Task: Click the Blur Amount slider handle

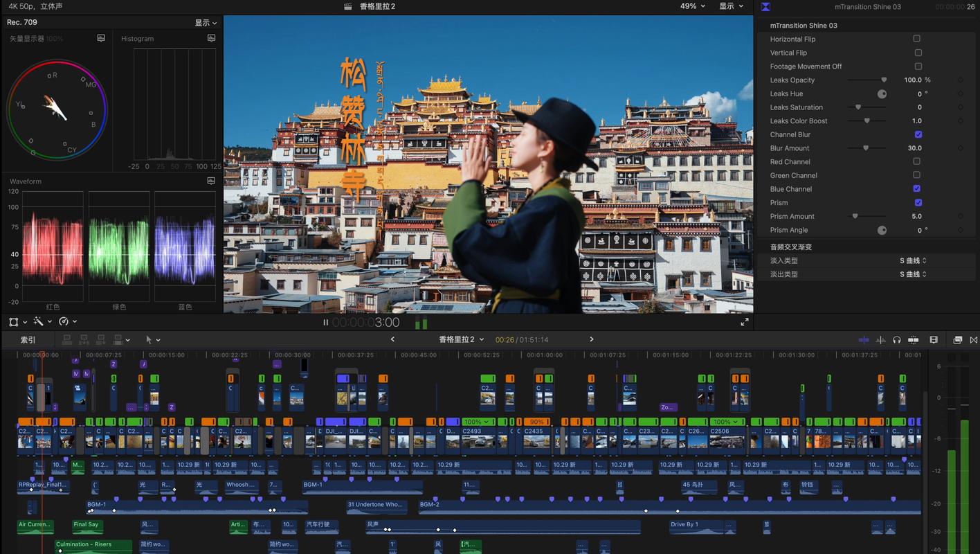Action: [x=865, y=148]
